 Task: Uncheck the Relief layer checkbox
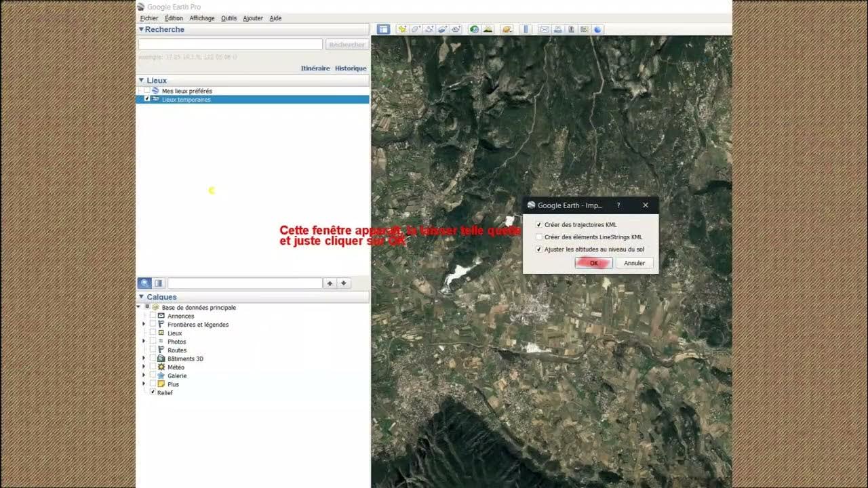(x=153, y=392)
